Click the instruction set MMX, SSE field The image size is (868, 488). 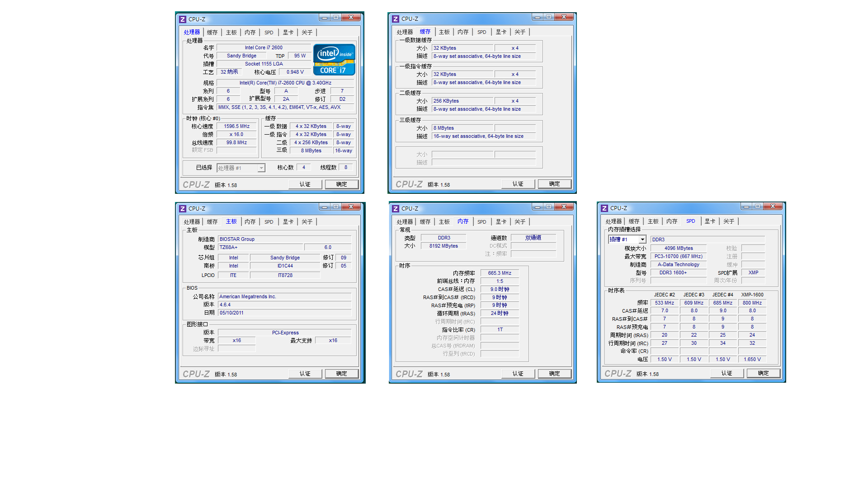(x=285, y=108)
